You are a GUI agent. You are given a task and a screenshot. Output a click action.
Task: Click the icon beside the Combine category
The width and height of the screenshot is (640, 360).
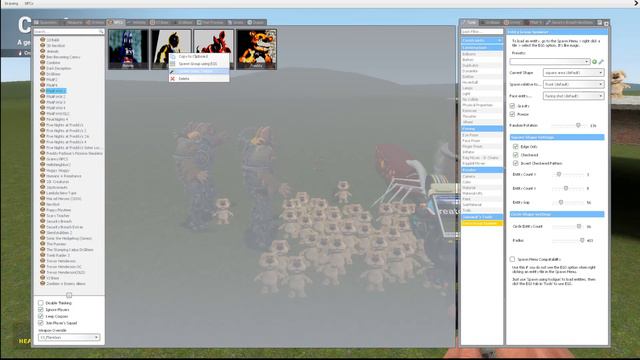42,62
